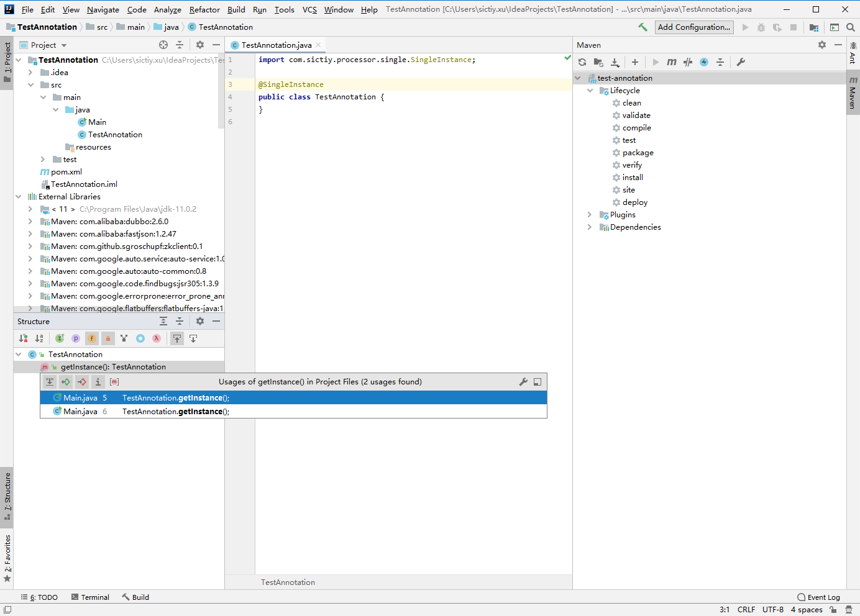Click the Build project hammer icon
This screenshot has width=860, height=616.
[x=643, y=27]
